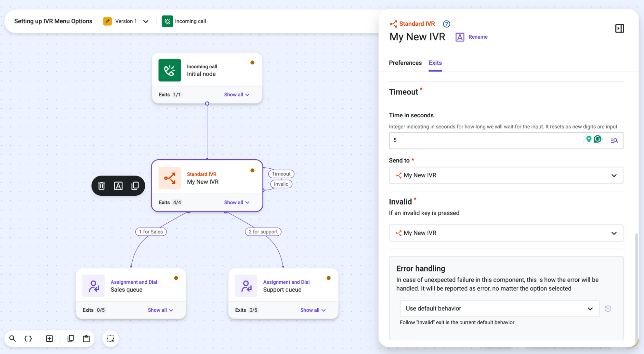
Task: Click the duplicate node icon in node toolbar
Action: point(135,186)
